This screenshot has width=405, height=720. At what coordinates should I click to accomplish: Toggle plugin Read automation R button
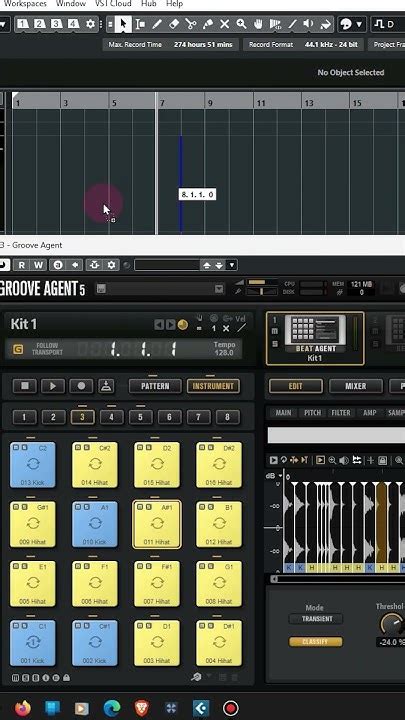click(22, 265)
